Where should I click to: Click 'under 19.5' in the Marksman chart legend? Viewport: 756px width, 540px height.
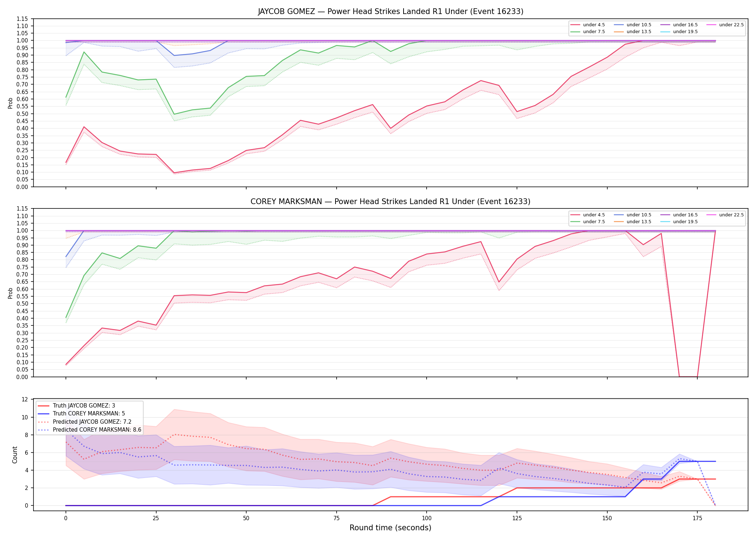click(685, 222)
